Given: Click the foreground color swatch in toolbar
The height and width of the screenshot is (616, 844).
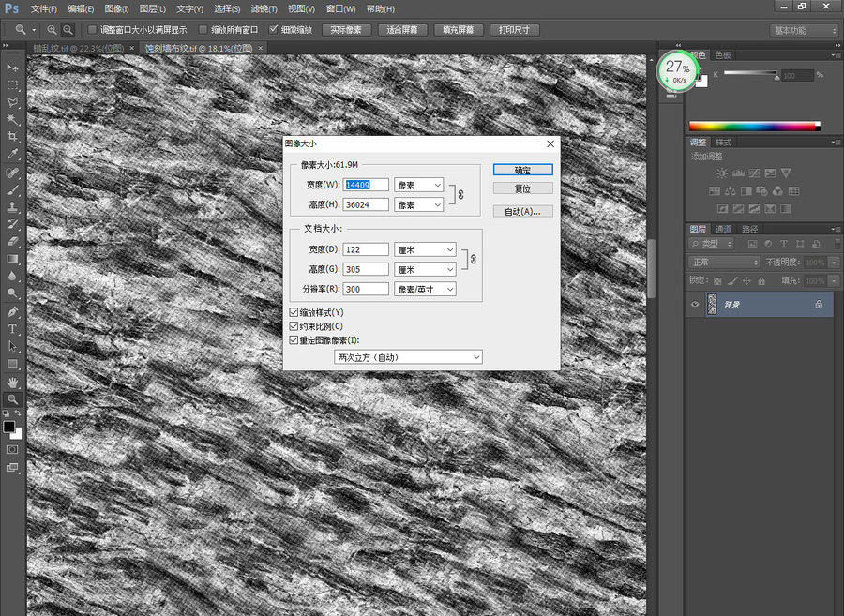Looking at the screenshot, I should pyautogui.click(x=8, y=427).
